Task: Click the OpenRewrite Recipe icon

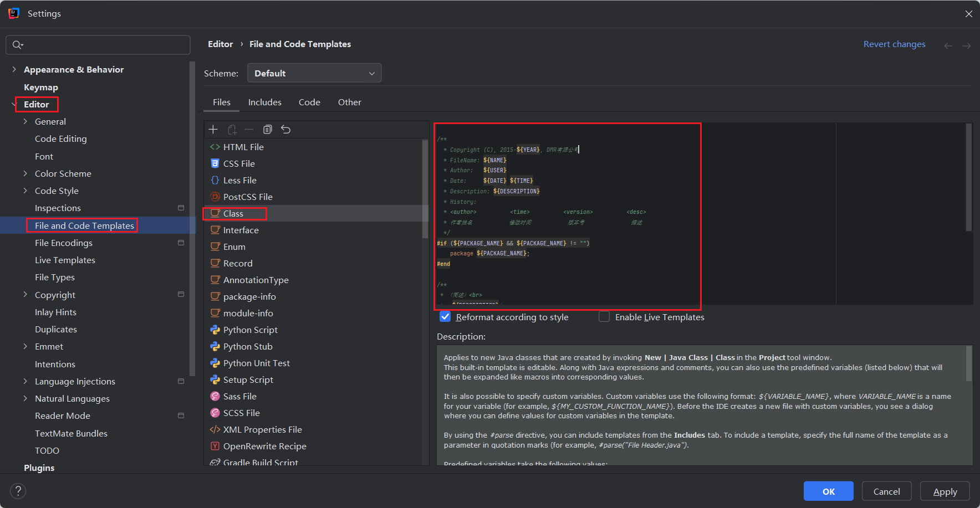Action: click(215, 446)
